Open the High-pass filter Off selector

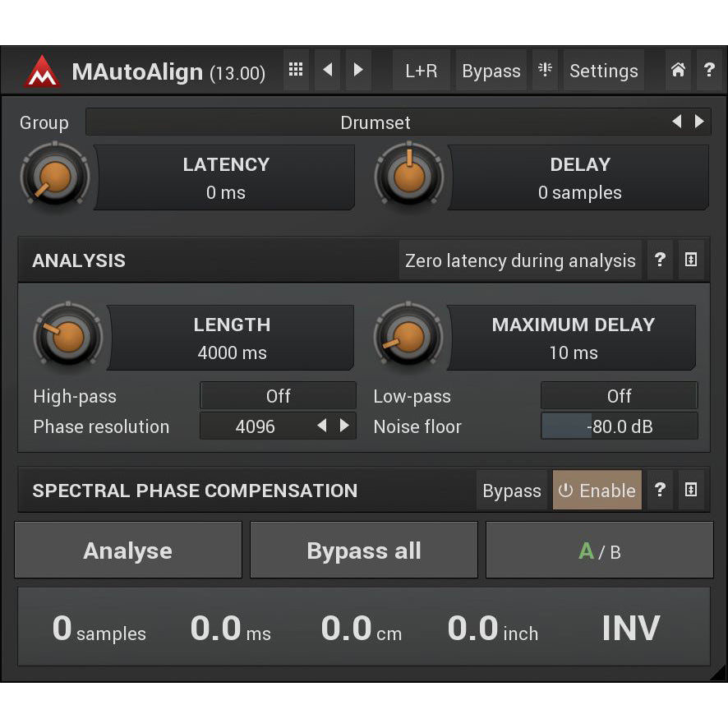point(278,396)
